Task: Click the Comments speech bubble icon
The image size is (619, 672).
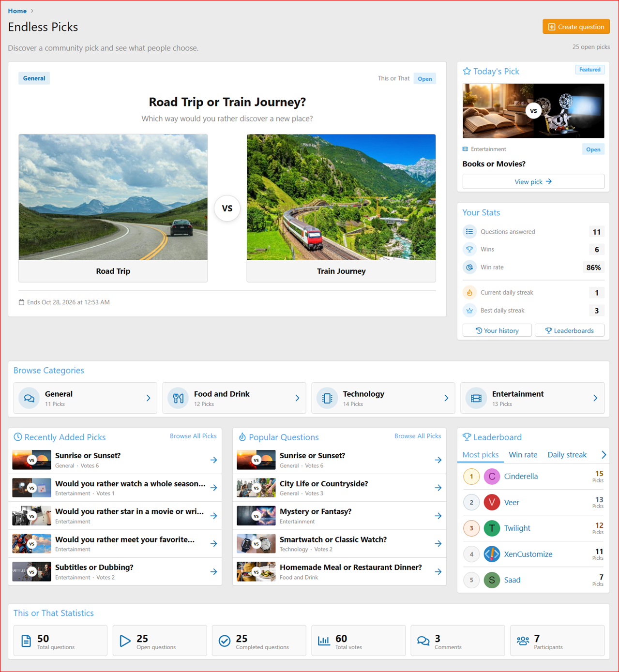Action: coord(423,641)
